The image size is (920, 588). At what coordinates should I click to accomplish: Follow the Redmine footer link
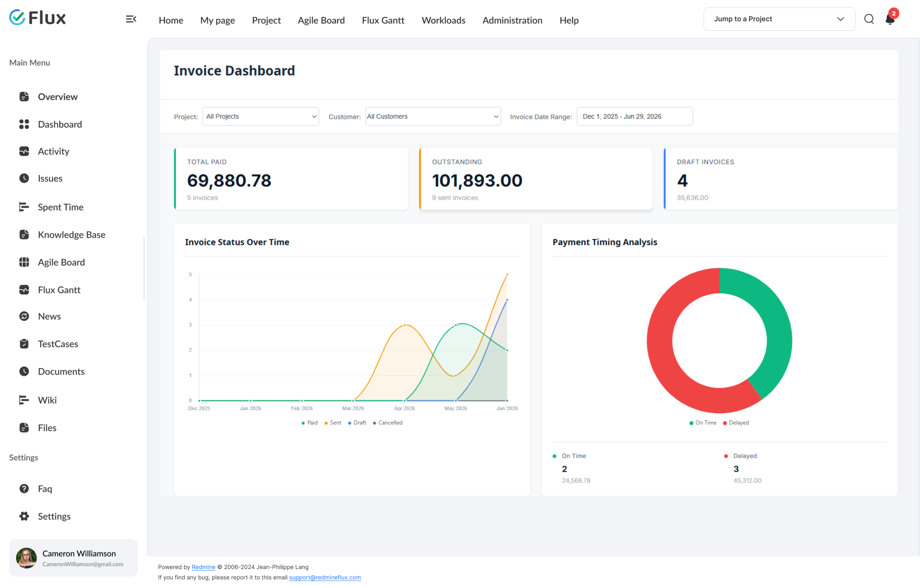(x=203, y=567)
